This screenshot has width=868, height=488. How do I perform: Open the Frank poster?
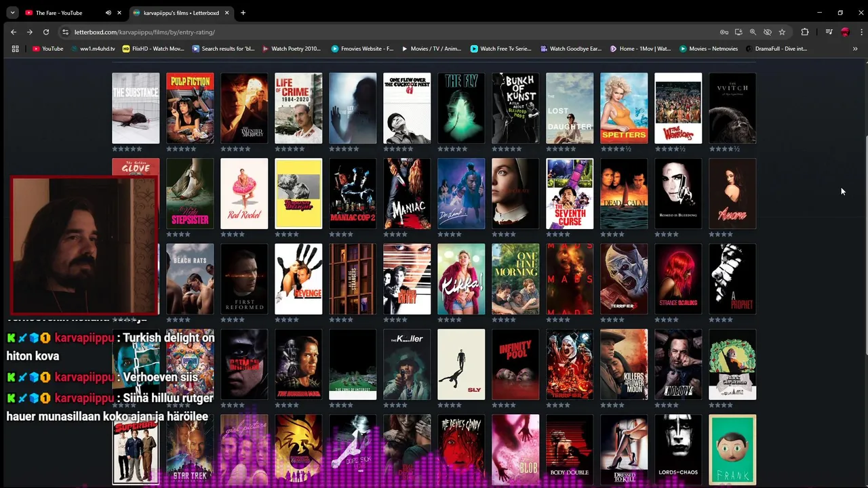732,450
